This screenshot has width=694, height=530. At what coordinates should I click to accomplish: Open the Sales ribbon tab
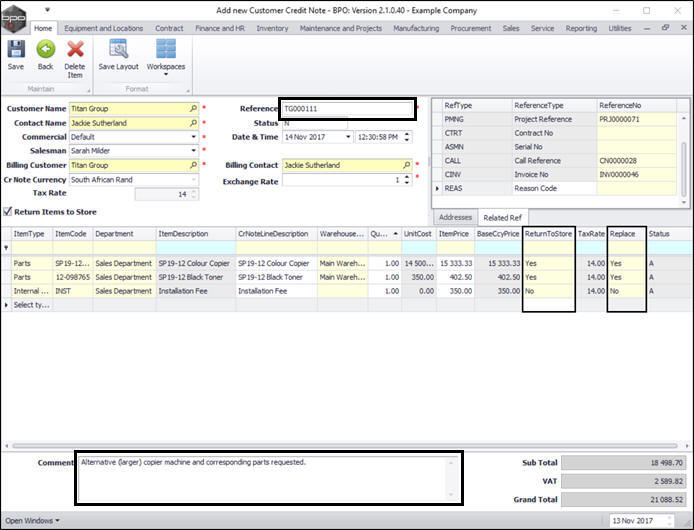(511, 28)
